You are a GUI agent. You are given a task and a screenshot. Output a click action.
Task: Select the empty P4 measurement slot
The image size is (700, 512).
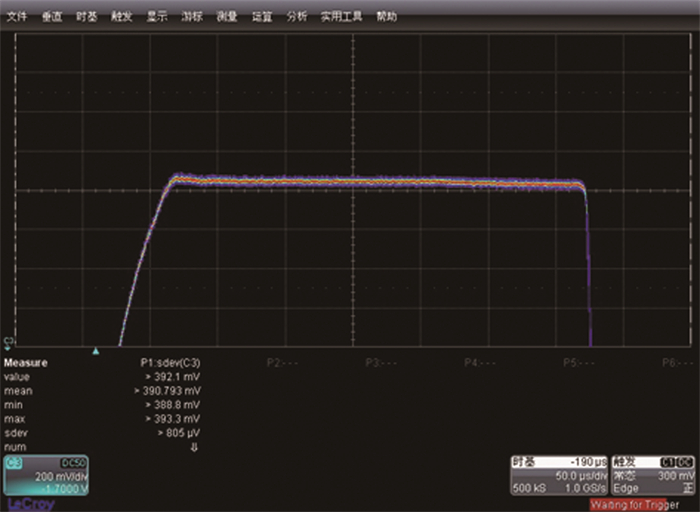click(479, 363)
